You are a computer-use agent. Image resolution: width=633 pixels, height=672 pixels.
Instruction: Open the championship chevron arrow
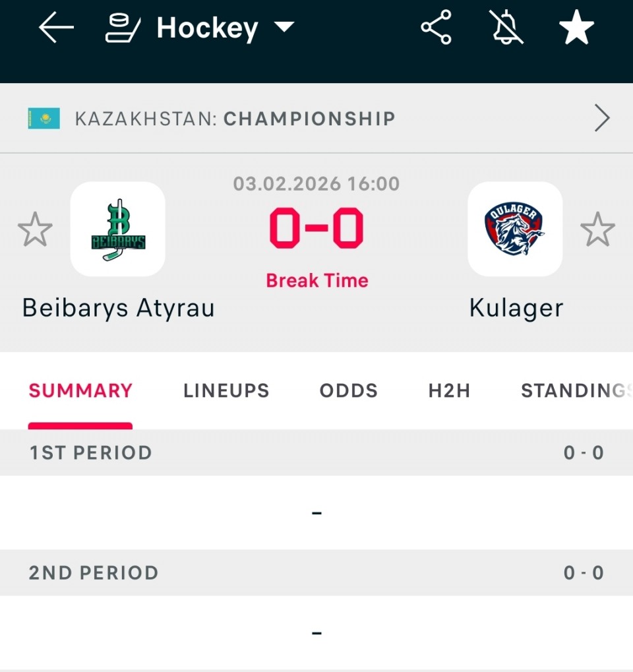602,119
